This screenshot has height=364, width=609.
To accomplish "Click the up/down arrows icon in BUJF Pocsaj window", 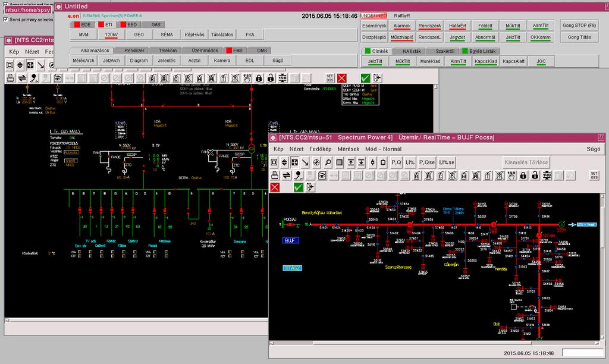I will (x=284, y=162).
